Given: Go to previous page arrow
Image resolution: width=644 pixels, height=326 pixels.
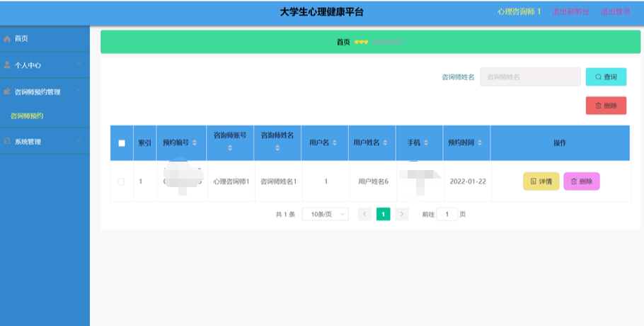Looking at the screenshot, I should [364, 214].
